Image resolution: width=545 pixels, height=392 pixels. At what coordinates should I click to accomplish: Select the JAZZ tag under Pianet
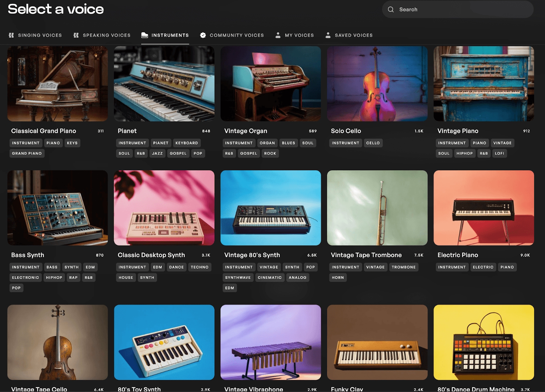point(157,153)
